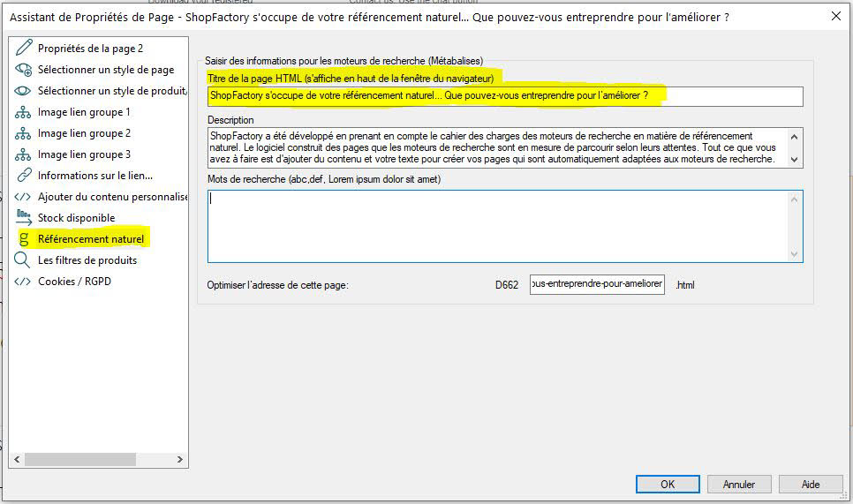Open help with the Aide button
The image size is (853, 504).
810,484
